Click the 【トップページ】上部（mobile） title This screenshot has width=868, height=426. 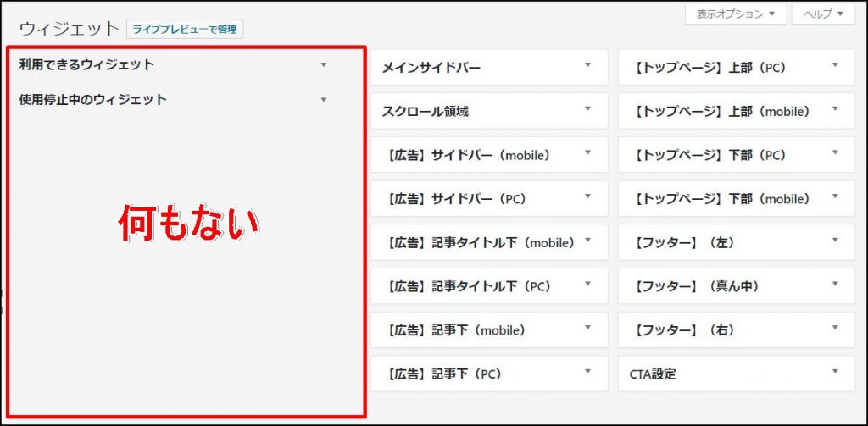722,112
